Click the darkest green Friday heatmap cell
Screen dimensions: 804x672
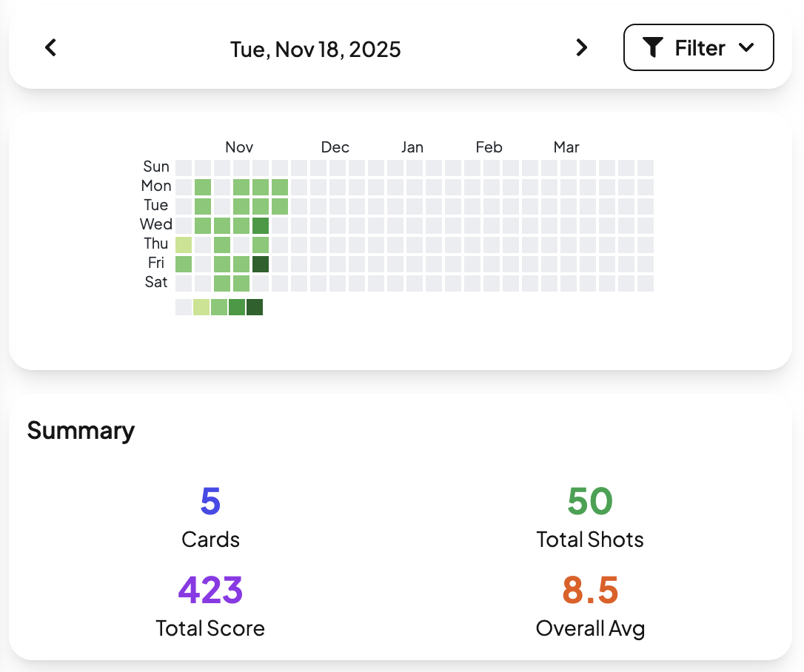(261, 264)
